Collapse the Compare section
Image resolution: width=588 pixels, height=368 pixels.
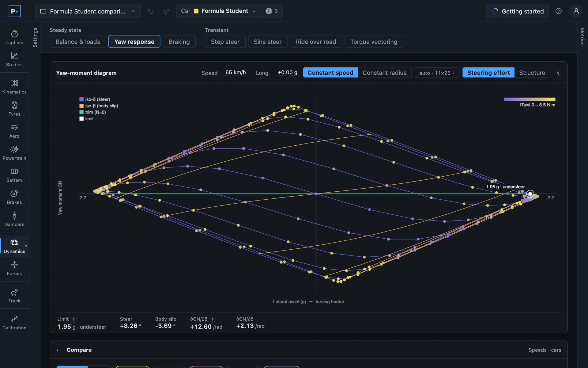57,350
